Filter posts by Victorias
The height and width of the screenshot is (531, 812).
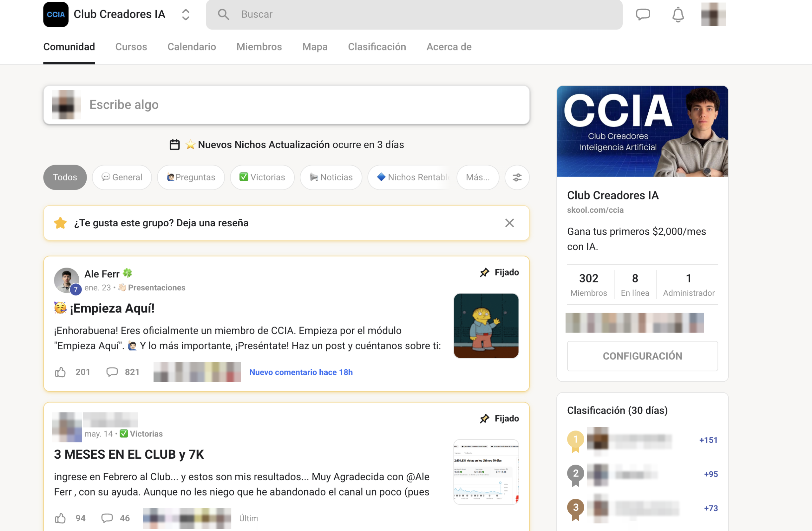(262, 177)
